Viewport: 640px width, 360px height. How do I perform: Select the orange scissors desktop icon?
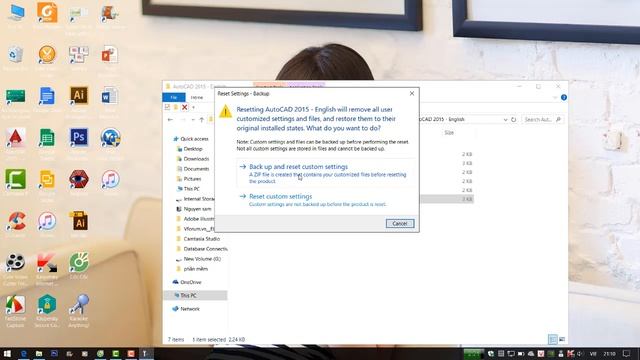(x=47, y=58)
